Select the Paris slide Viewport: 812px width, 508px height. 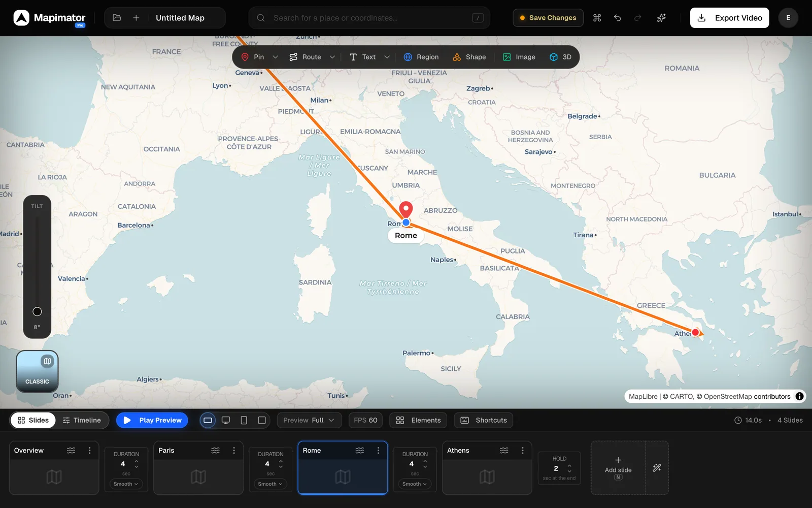tap(198, 468)
